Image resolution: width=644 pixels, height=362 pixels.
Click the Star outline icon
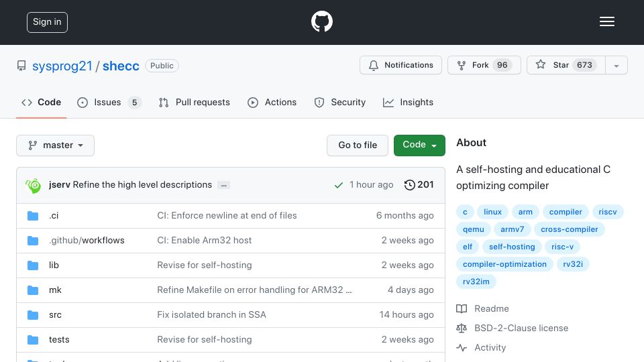[x=541, y=64]
